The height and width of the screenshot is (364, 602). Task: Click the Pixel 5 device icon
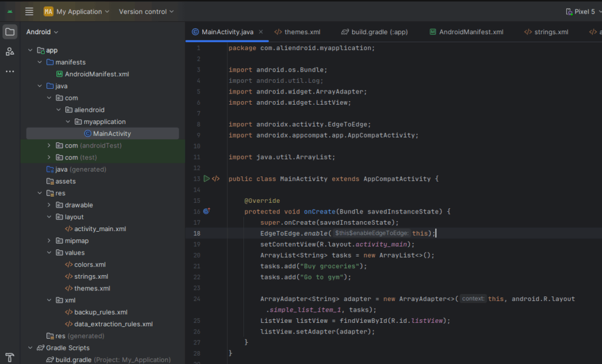click(569, 12)
